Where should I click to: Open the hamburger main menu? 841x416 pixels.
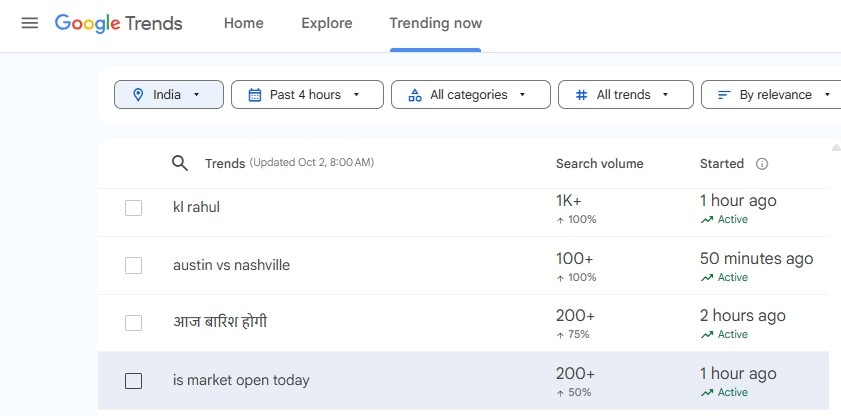click(x=30, y=23)
